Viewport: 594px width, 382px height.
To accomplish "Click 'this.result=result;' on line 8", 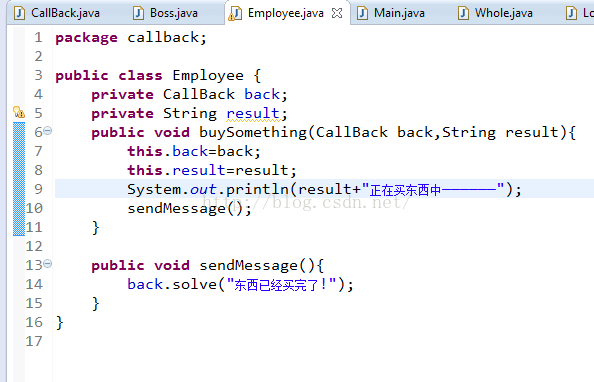I will (x=212, y=170).
